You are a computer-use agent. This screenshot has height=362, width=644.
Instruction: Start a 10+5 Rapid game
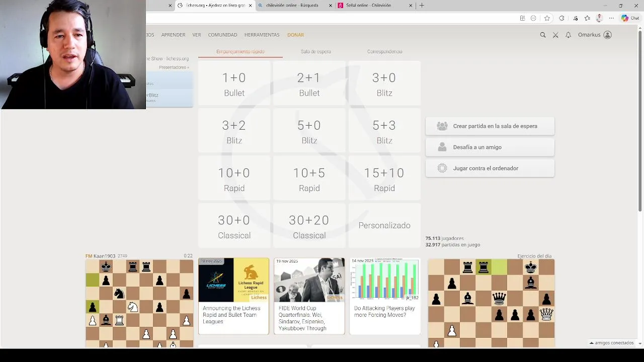(309, 179)
